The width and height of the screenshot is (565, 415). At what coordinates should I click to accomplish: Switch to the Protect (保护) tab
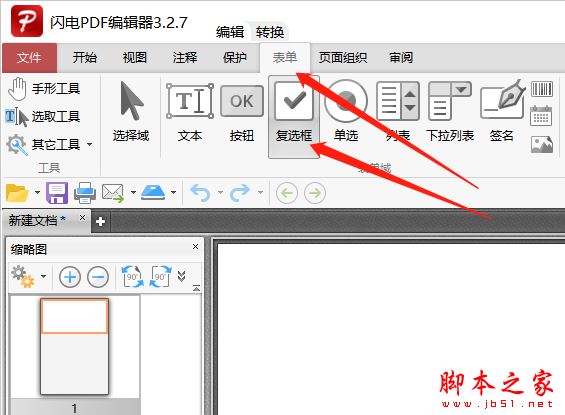[235, 58]
